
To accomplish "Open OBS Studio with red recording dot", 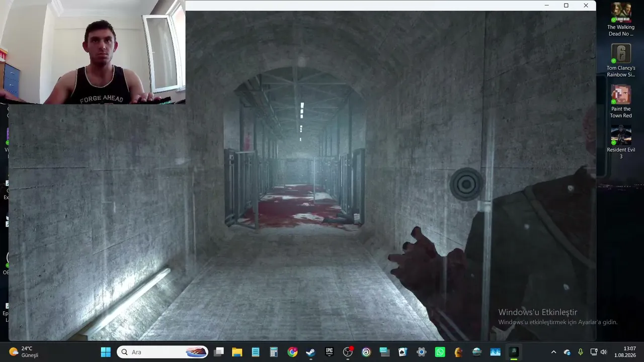I will (348, 352).
